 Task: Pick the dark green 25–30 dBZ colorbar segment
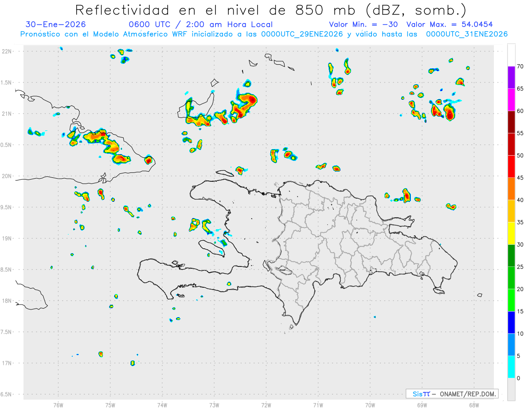pyautogui.click(x=511, y=256)
